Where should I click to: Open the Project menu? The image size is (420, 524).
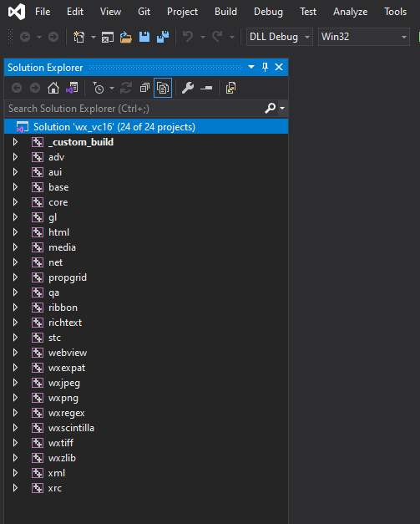click(x=182, y=12)
